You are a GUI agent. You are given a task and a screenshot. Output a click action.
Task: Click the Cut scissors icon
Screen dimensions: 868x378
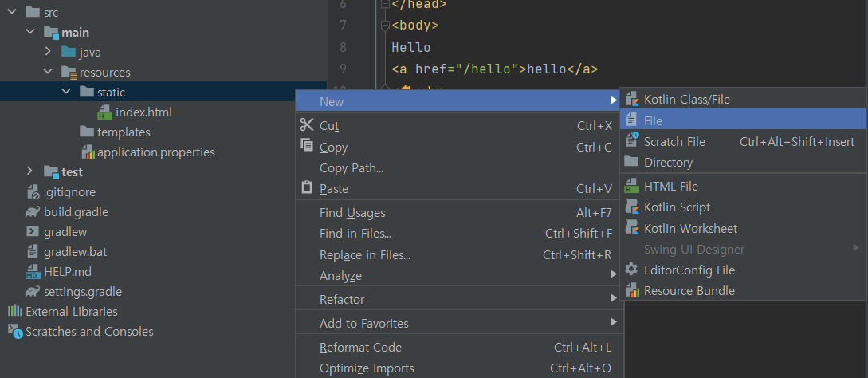[307, 125]
